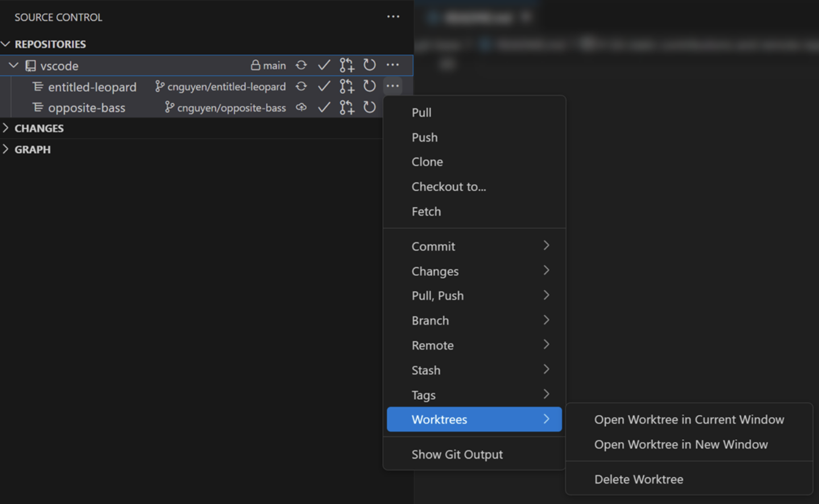This screenshot has width=819, height=504.
Task: Click publish branch cloud icon for opposite-bass
Action: pos(301,108)
